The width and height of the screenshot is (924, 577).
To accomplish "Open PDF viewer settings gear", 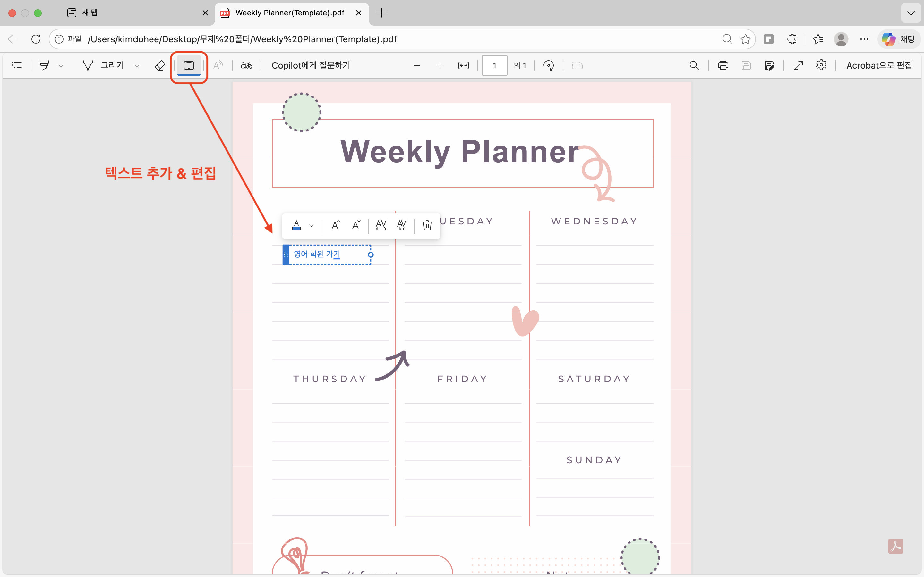I will point(821,65).
